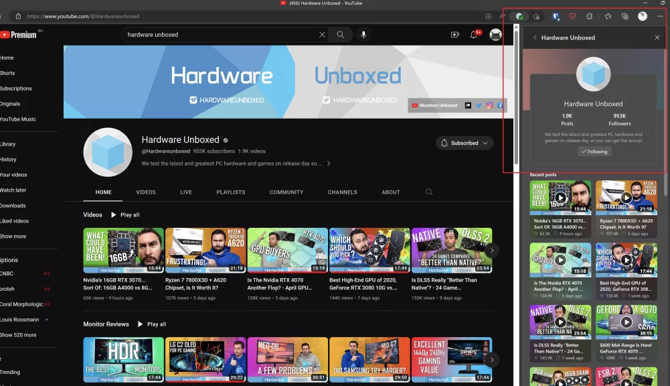Play all in the Videos section
Screen dimensions: 670x386
[125, 215]
